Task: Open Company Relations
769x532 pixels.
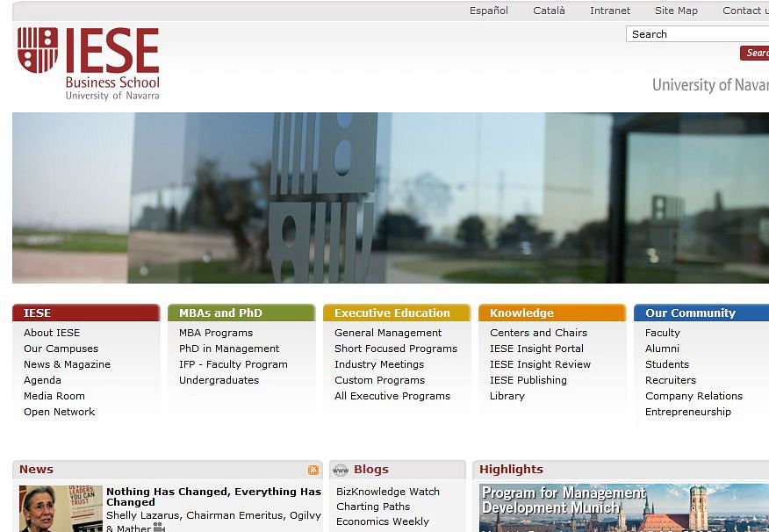Action: (x=694, y=396)
